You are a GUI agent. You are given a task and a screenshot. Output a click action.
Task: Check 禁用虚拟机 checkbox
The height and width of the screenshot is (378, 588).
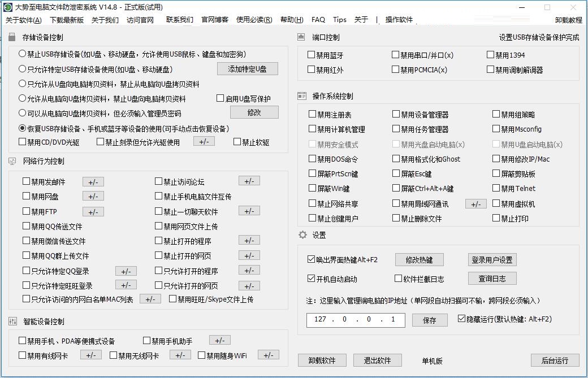[x=496, y=203]
